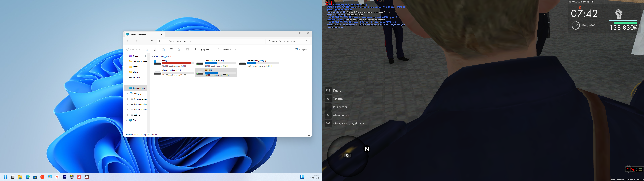Open the Сортировать dropdown
Image resolution: width=644 pixels, height=181 pixels.
204,49
